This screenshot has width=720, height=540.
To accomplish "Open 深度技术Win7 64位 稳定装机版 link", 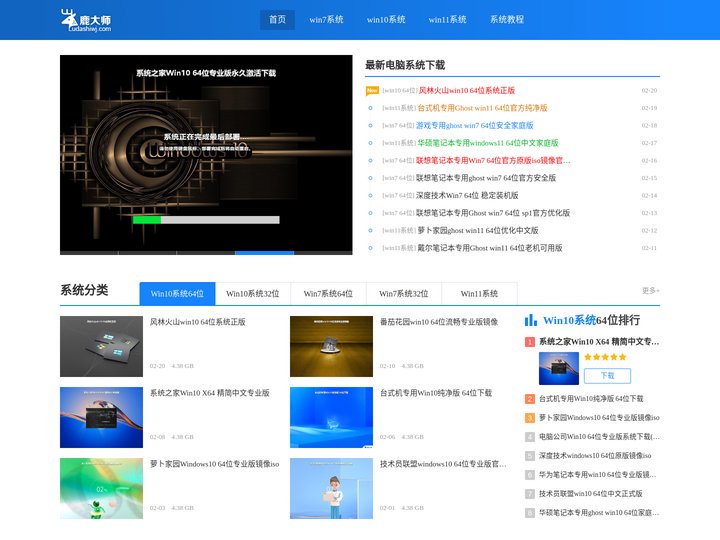I will click(467, 195).
